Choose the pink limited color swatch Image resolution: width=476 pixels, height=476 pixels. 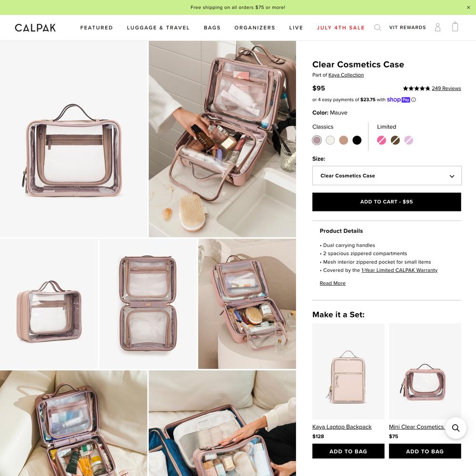click(382, 140)
